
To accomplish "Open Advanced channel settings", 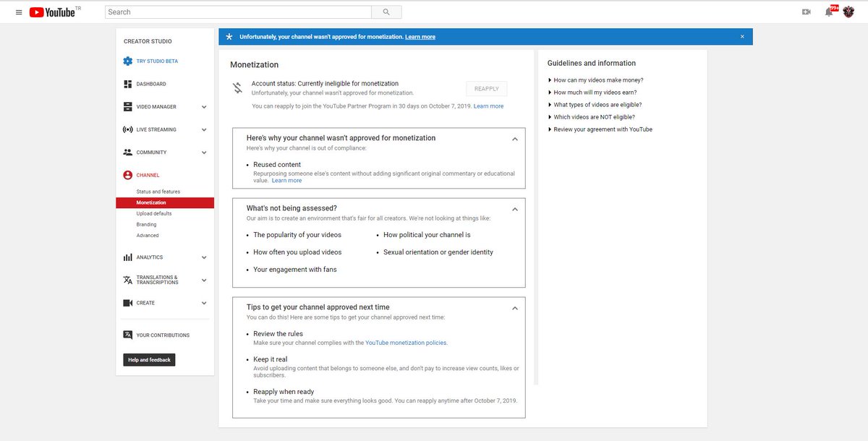I will click(148, 235).
